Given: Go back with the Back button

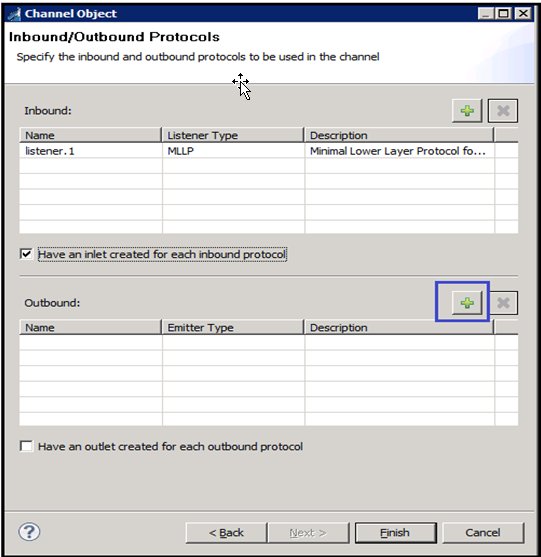Looking at the screenshot, I should pyautogui.click(x=226, y=532).
